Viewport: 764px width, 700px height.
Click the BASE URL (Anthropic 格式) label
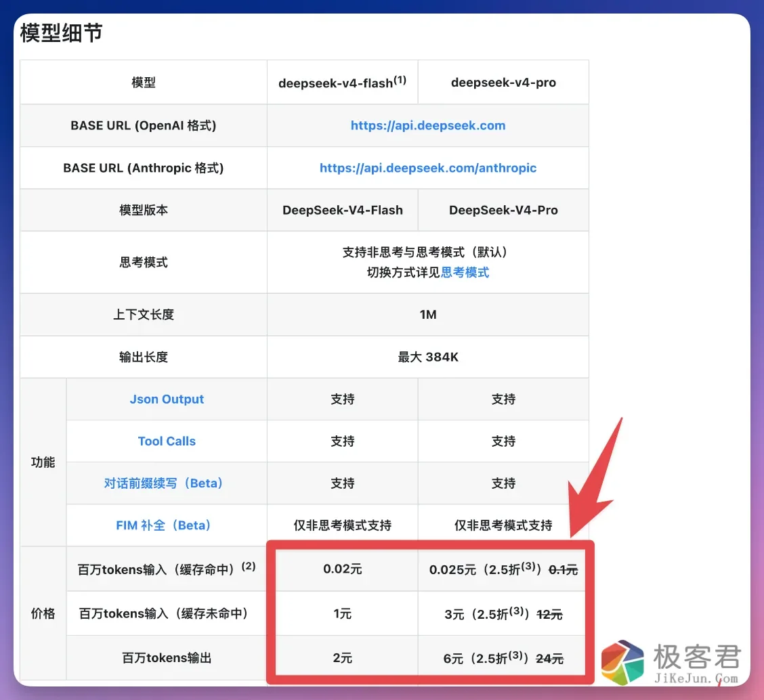[x=144, y=168]
